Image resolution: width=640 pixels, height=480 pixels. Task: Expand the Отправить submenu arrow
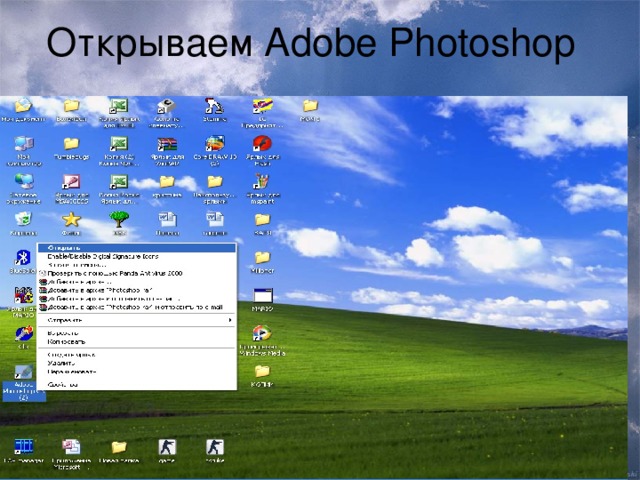[x=230, y=320]
